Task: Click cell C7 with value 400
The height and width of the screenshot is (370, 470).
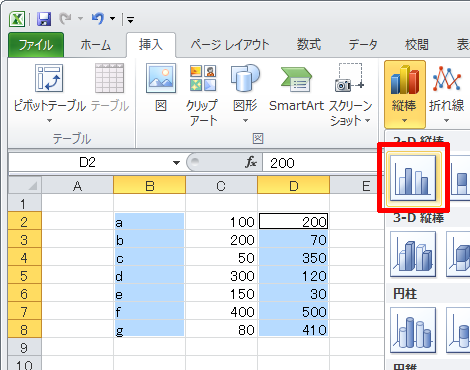Action: tap(221, 311)
